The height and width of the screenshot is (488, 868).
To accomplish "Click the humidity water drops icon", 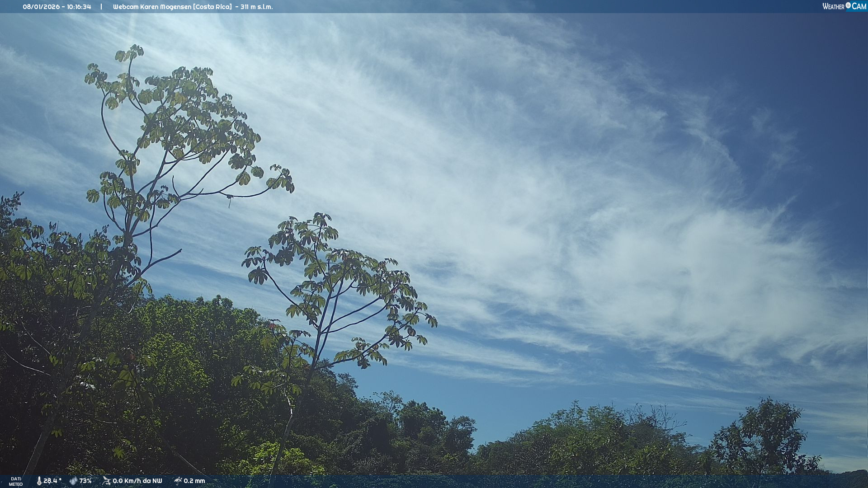I will tap(73, 481).
